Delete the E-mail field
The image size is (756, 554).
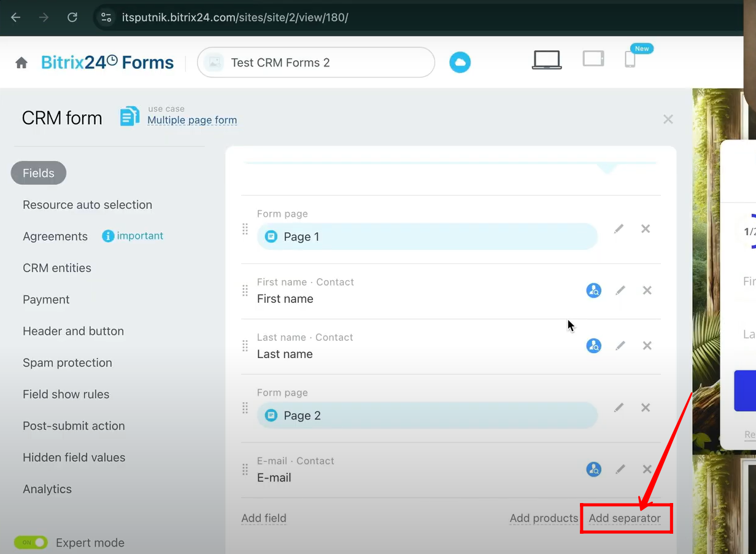(647, 469)
